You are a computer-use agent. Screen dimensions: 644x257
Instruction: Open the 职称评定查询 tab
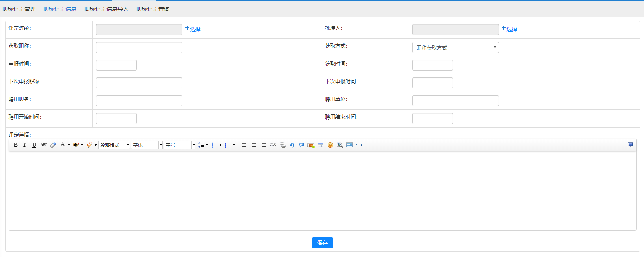tap(153, 9)
